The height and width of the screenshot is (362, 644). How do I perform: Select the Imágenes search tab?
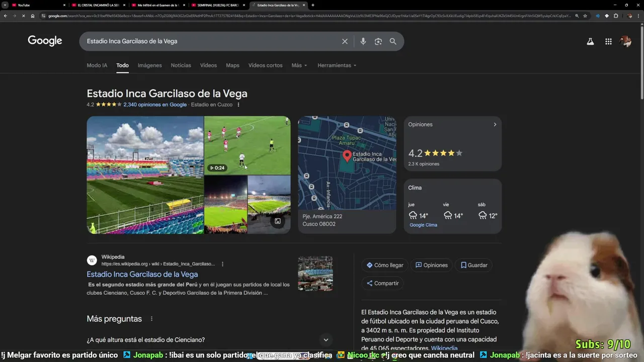[x=150, y=65]
